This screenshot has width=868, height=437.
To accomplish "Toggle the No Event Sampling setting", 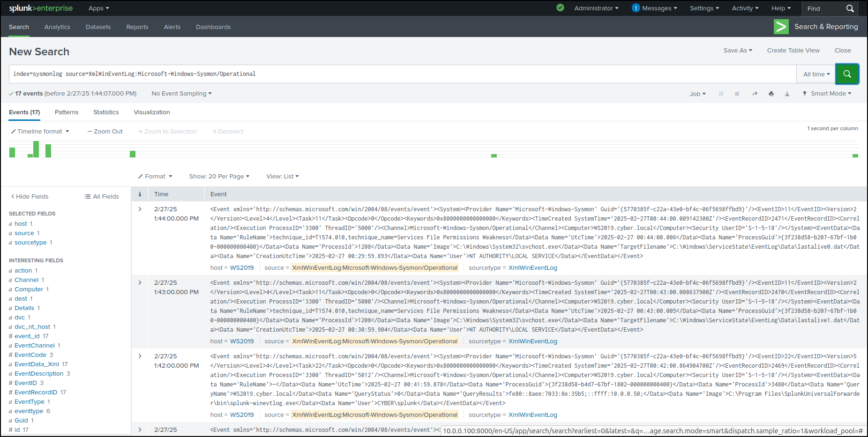I will coord(181,93).
